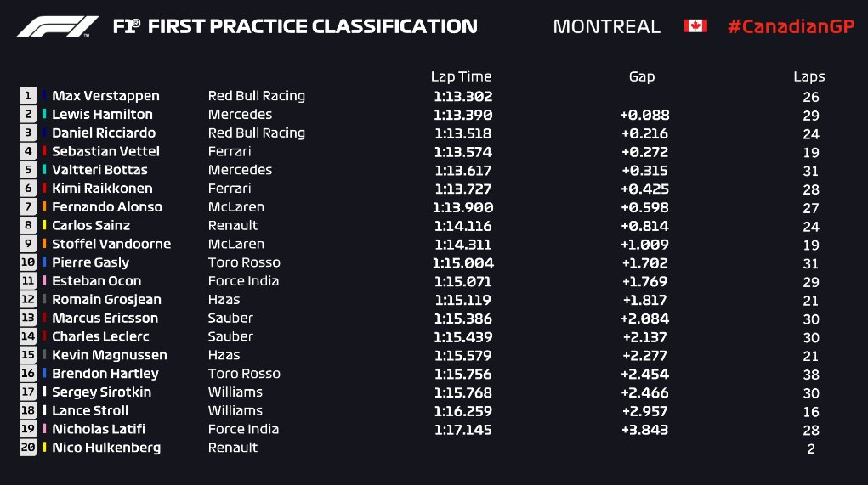
Task: Click the Canadian flag icon
Action: (x=695, y=26)
